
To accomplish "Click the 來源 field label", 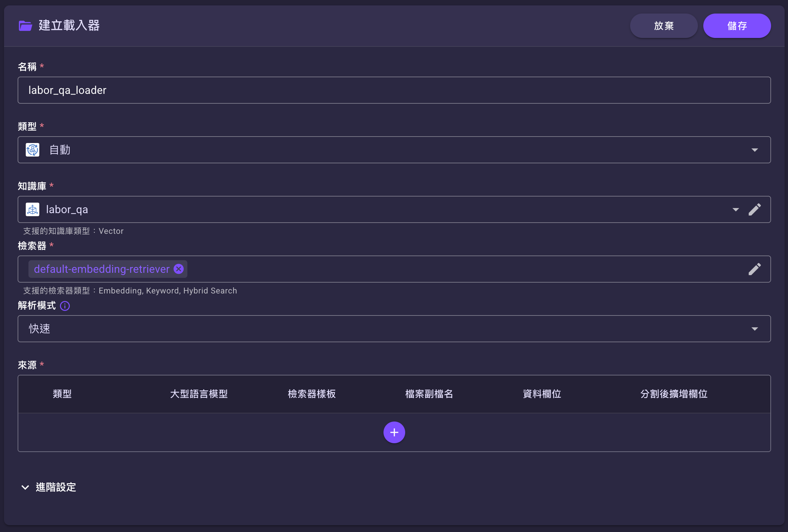I will click(27, 365).
